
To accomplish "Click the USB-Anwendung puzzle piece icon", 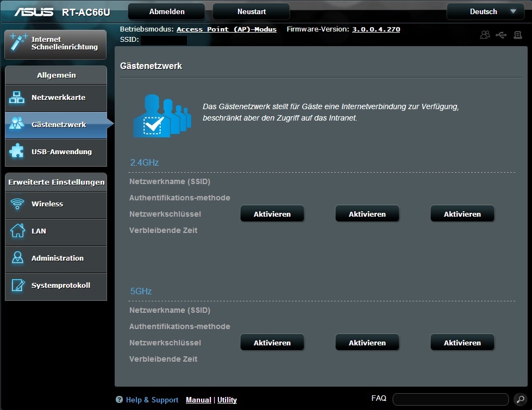I will [x=17, y=150].
